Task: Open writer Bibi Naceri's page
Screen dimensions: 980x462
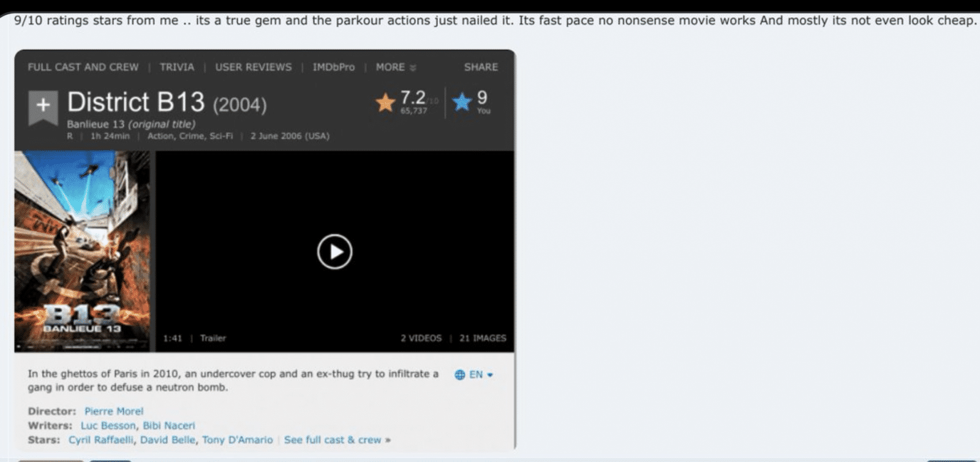Action: tap(169, 425)
